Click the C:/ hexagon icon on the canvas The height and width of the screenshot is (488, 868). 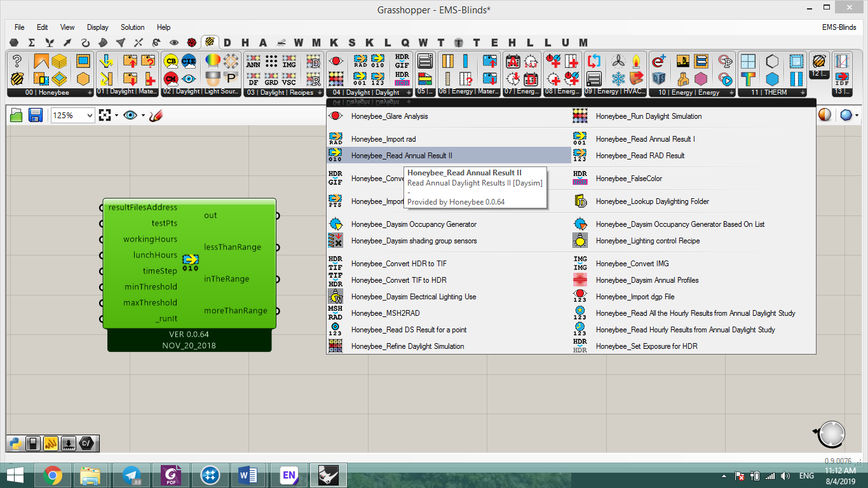[x=88, y=443]
